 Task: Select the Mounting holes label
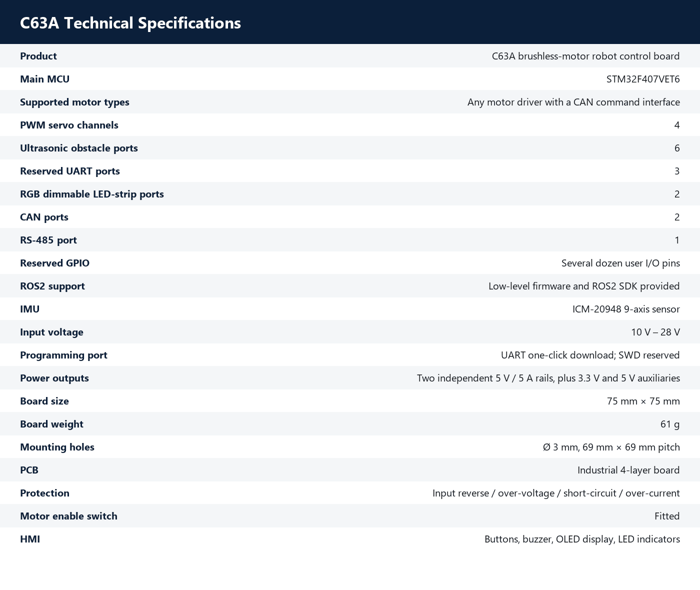tap(57, 447)
